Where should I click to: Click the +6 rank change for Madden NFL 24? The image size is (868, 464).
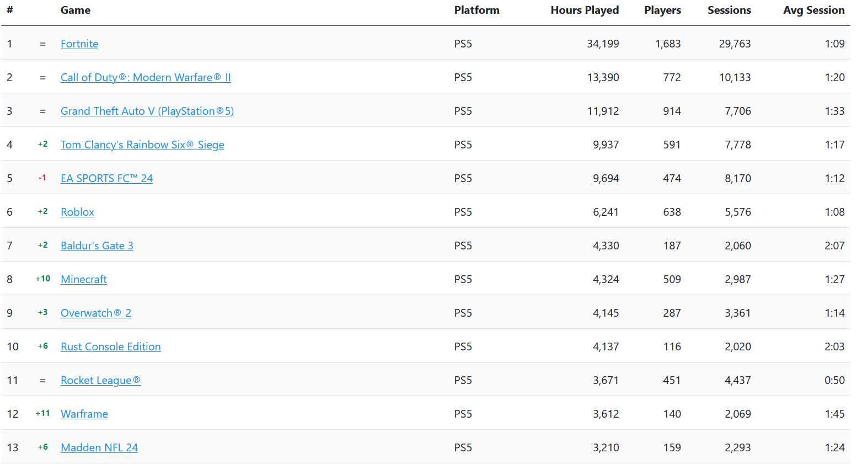click(x=42, y=447)
